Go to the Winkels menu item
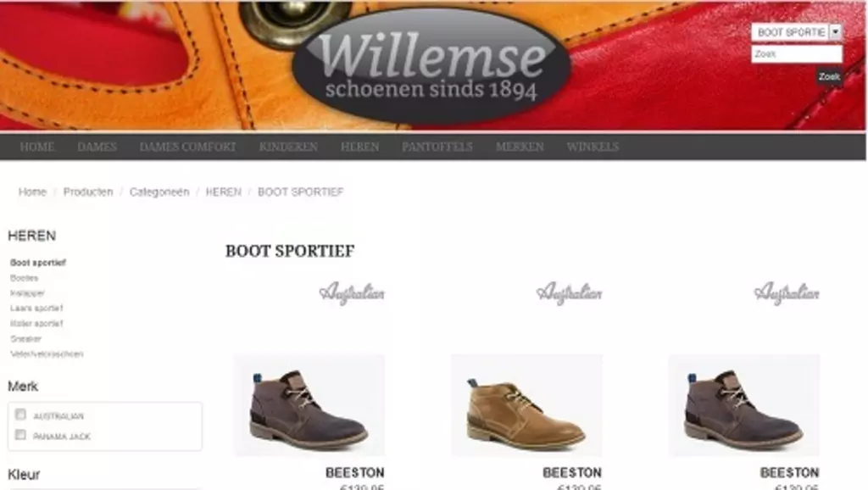868x490 pixels. pyautogui.click(x=593, y=147)
